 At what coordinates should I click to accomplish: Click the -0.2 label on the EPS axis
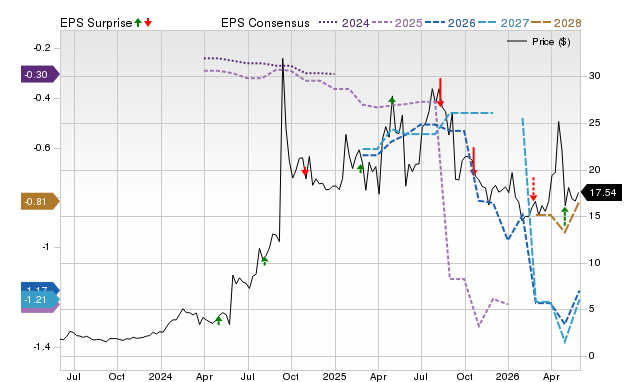coord(42,48)
